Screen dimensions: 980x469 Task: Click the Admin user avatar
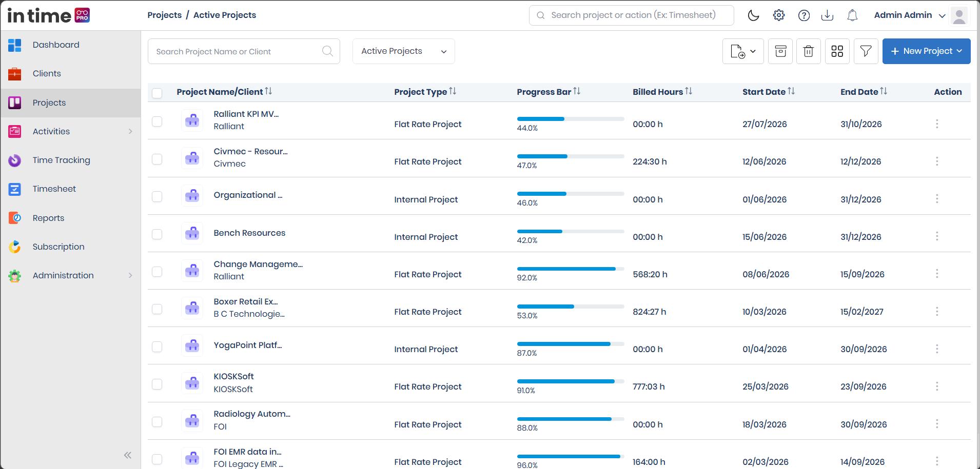[959, 15]
